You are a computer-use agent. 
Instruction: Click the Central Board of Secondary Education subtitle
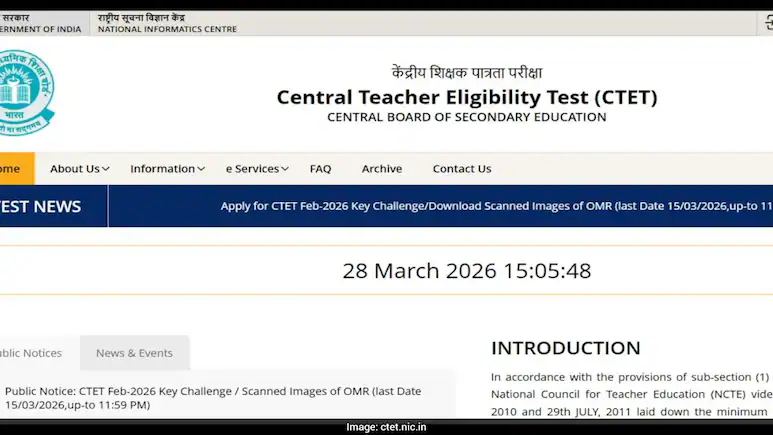pyautogui.click(x=466, y=117)
